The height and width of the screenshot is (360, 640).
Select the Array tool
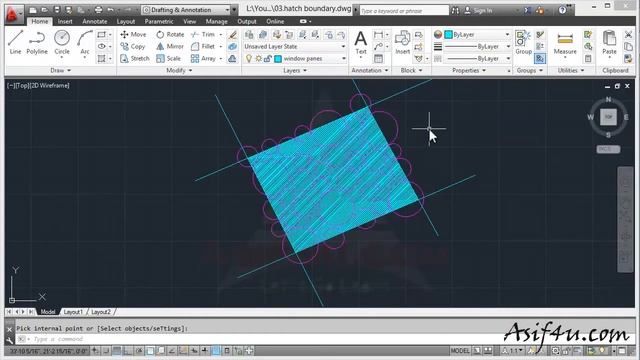[203, 58]
